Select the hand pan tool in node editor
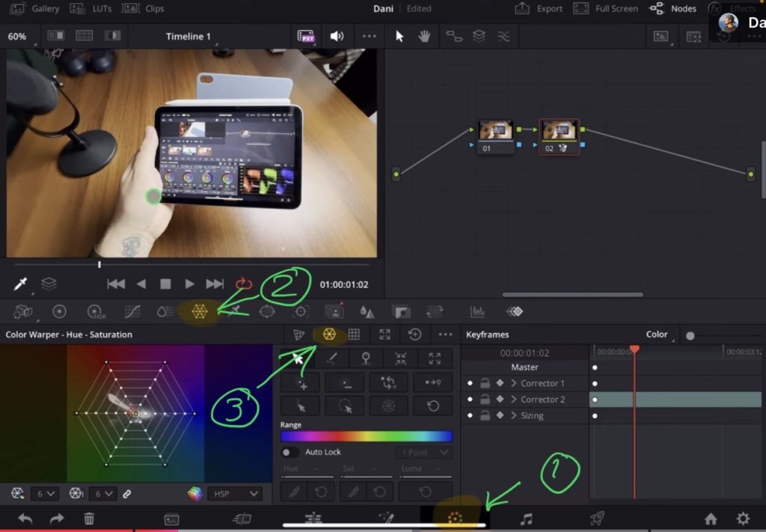 tap(424, 36)
